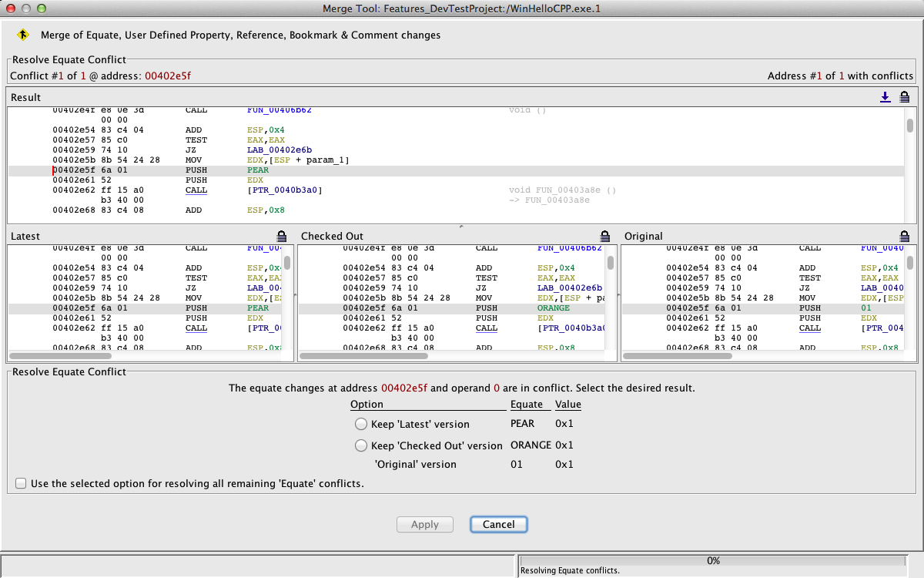Choose the Keep 'Checked Out' version option
This screenshot has width=924, height=578.
tap(361, 445)
